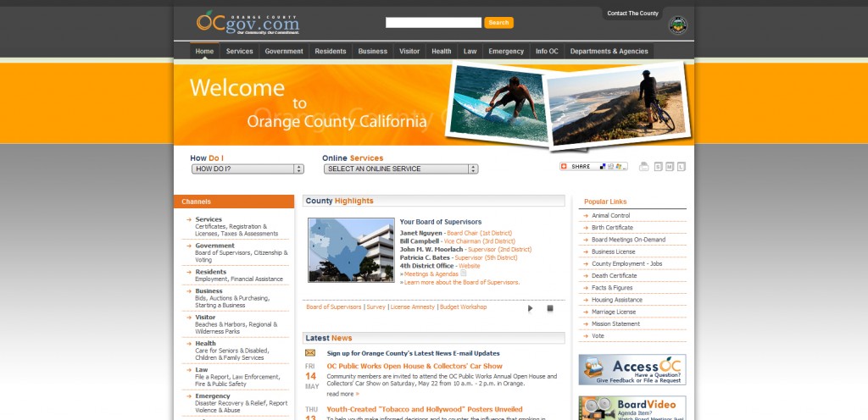
Task: Open Residents in the Channels list
Action: (210, 272)
